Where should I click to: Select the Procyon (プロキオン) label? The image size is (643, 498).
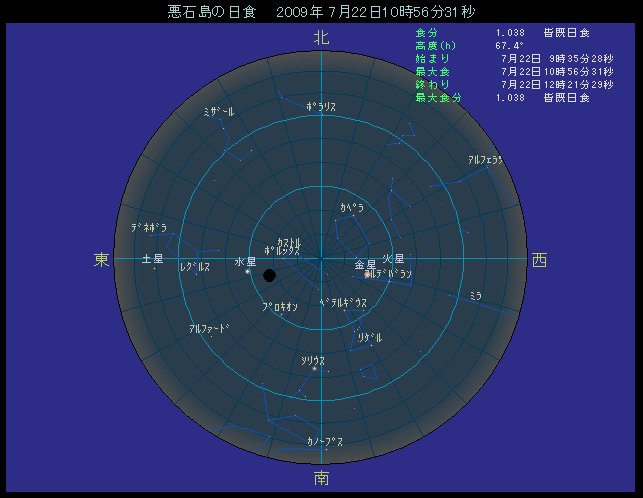coord(280,308)
